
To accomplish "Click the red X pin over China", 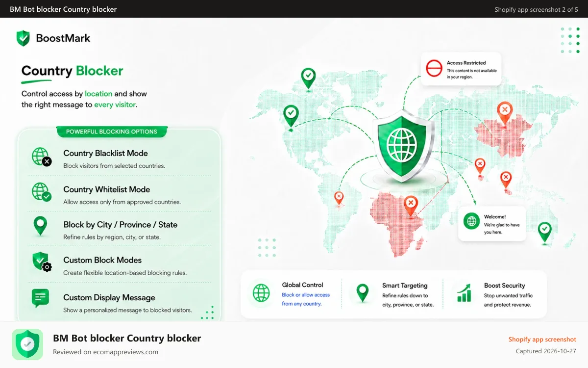I will pos(504,112).
